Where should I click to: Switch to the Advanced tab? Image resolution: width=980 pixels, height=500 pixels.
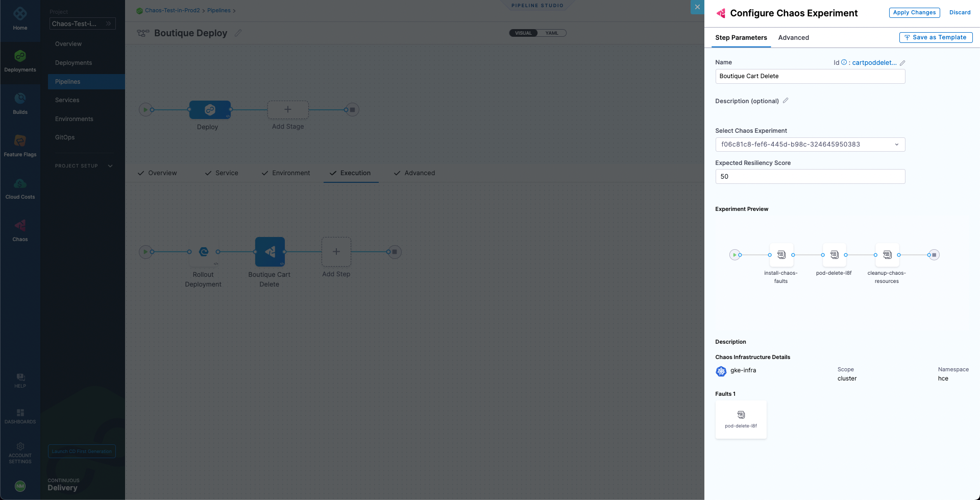click(x=793, y=38)
